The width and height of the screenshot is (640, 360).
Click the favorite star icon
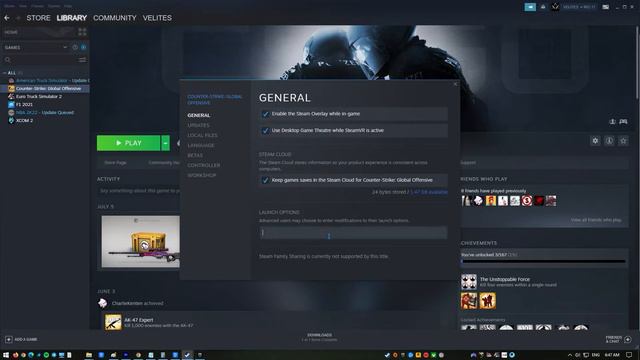tap(623, 141)
